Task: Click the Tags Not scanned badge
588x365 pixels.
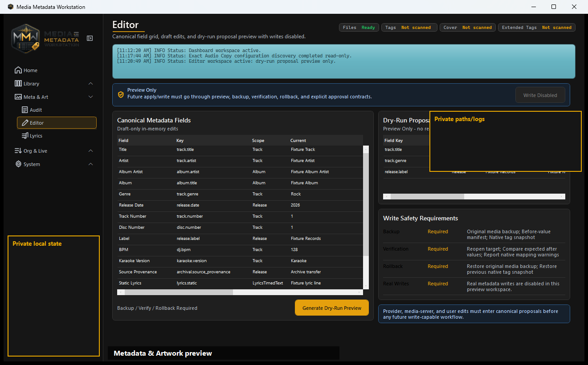Action: coord(409,28)
